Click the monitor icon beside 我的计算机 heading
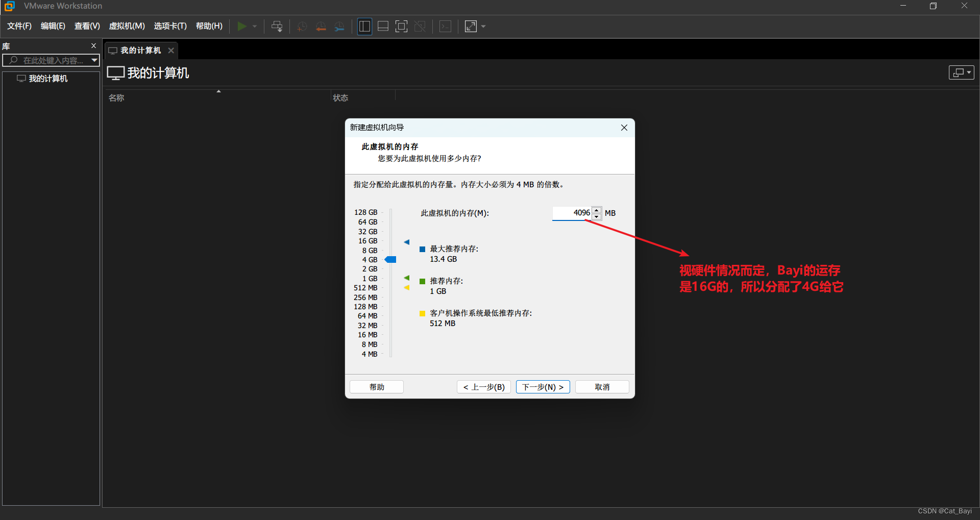 pos(116,73)
